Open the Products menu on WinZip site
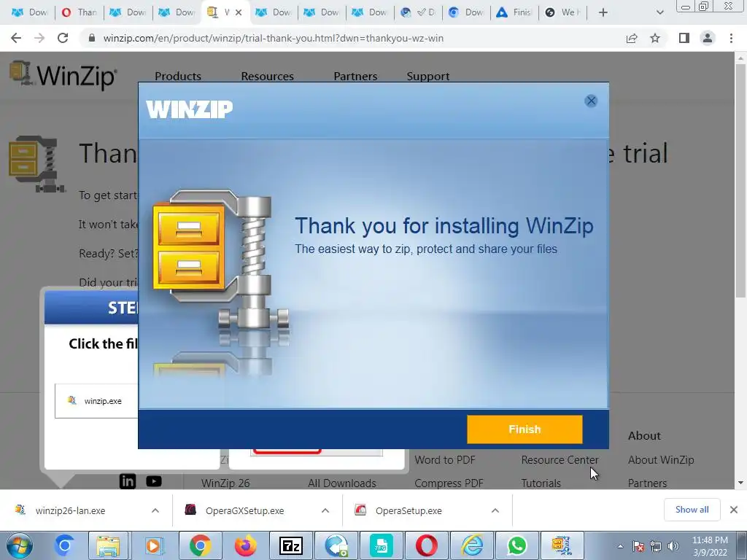 178,76
